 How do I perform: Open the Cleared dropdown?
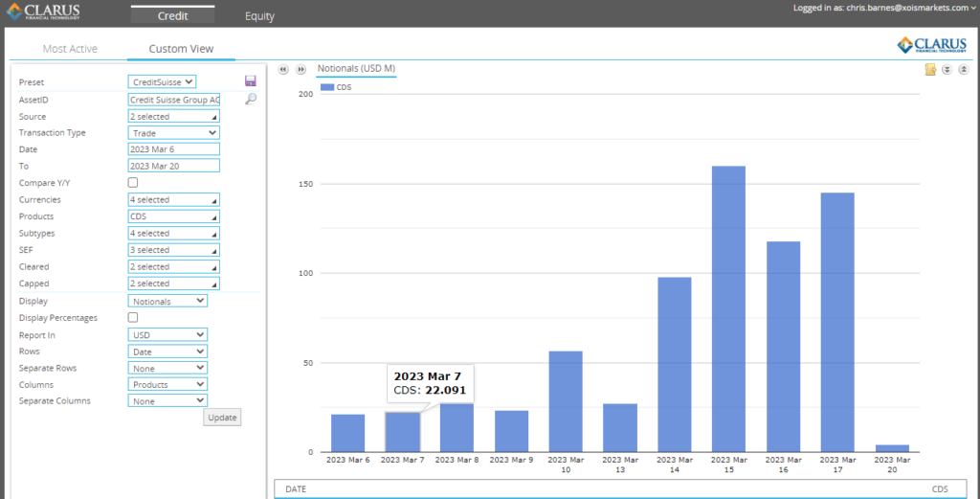click(x=174, y=267)
